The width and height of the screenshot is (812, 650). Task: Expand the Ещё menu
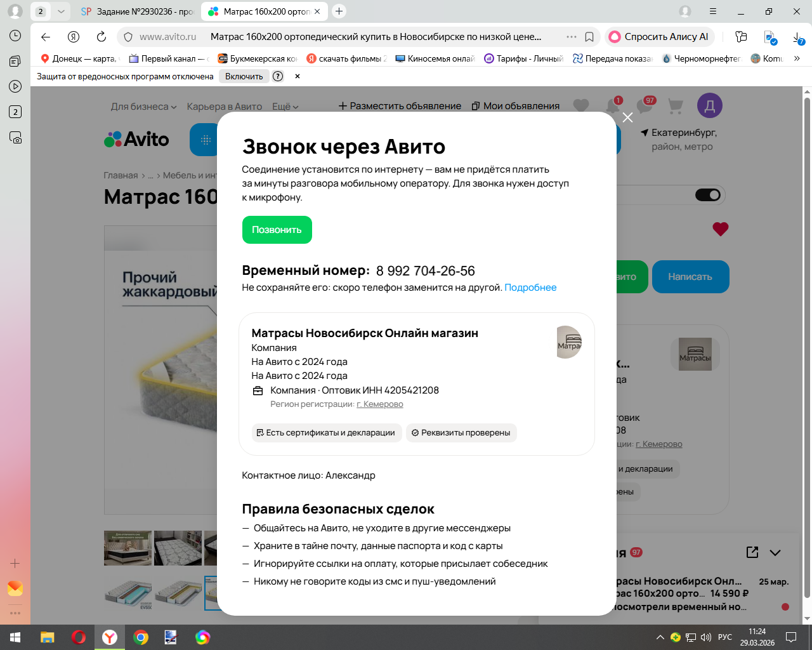pyautogui.click(x=285, y=107)
